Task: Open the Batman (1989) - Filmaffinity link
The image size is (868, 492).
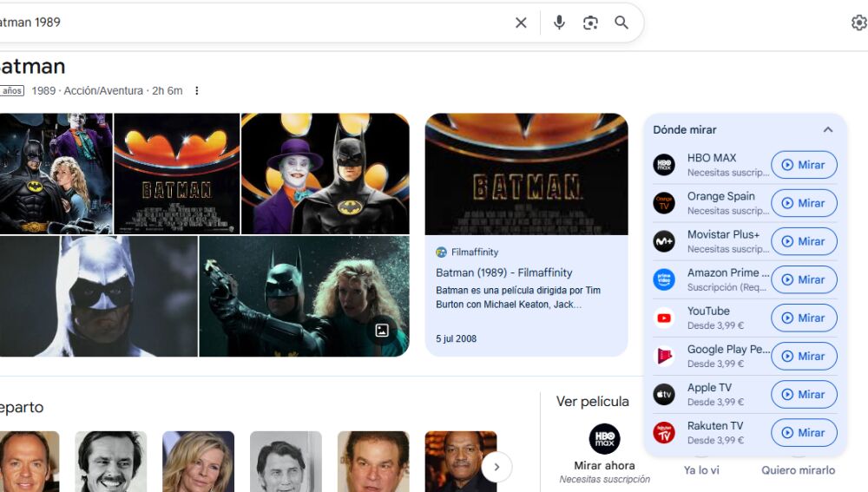Action: coord(503,272)
